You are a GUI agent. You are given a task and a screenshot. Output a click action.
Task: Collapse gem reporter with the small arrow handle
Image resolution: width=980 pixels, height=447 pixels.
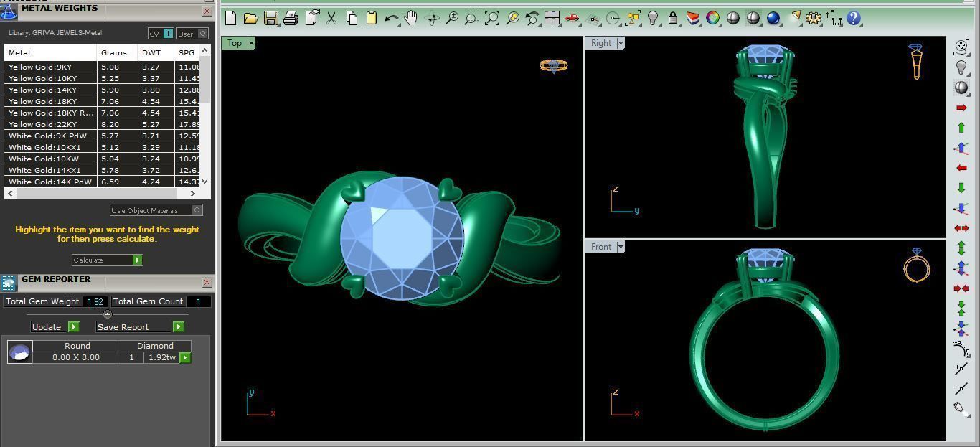pos(108,314)
